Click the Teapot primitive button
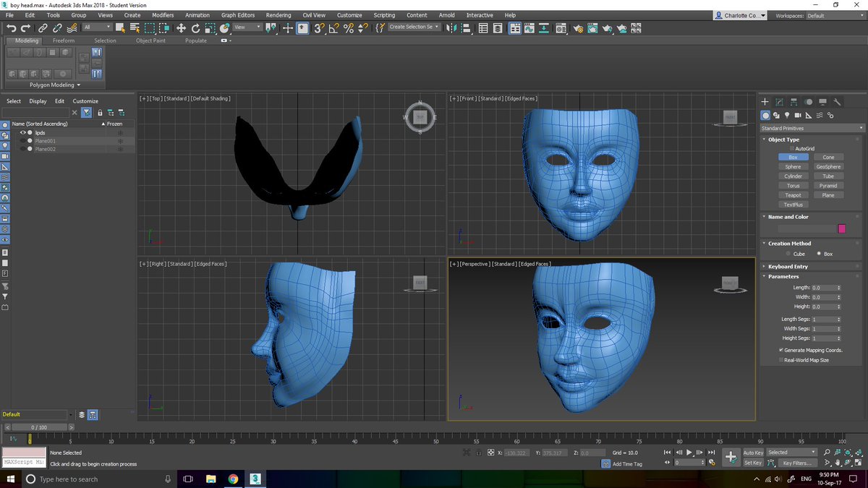868x488 pixels. (x=792, y=194)
